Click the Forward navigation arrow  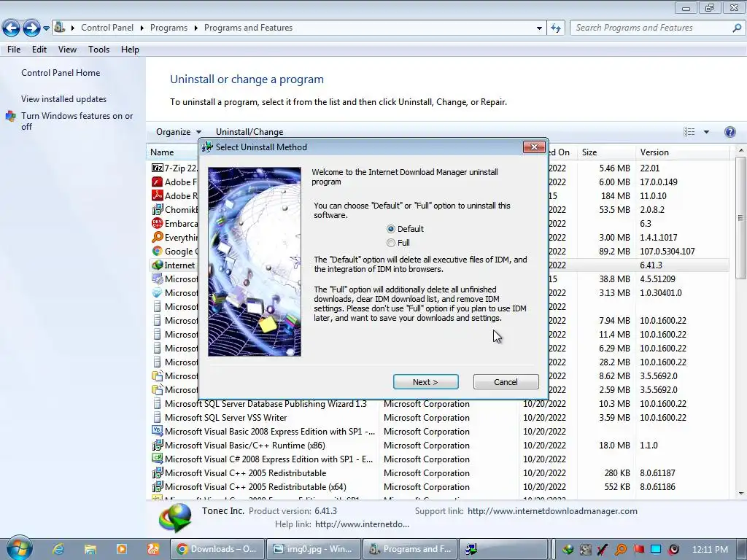point(31,28)
